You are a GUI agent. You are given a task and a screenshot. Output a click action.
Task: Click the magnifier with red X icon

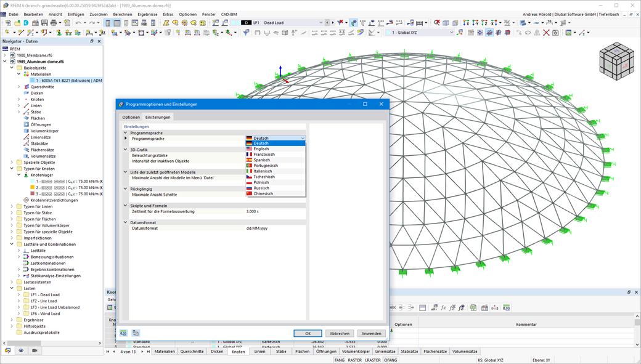[437, 22]
